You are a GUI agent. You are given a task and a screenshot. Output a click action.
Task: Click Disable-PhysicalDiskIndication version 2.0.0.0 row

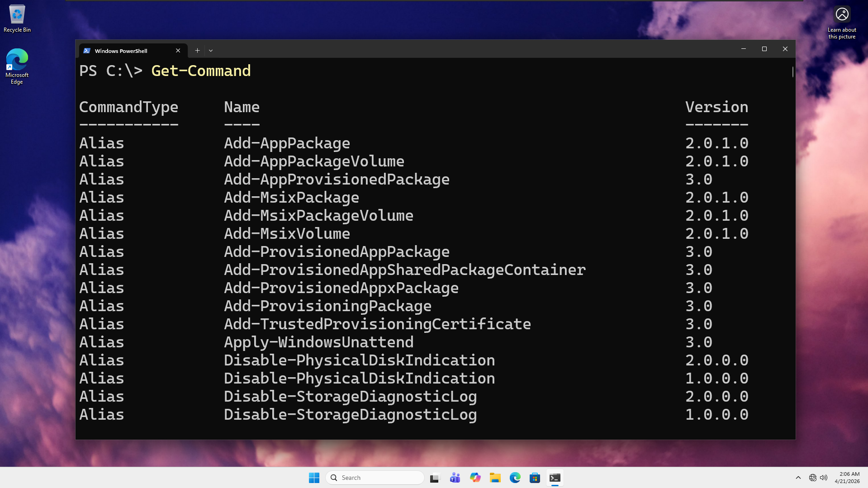(x=414, y=360)
